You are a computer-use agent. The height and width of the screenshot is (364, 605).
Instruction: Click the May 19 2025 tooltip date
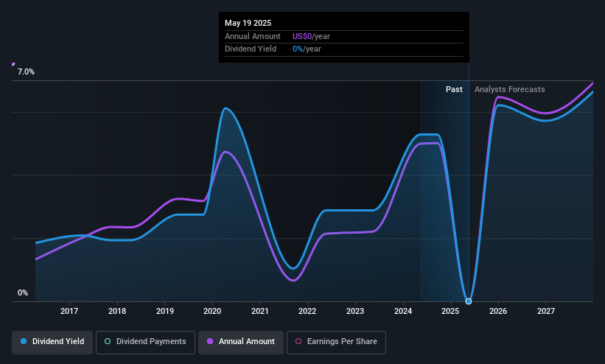[248, 23]
